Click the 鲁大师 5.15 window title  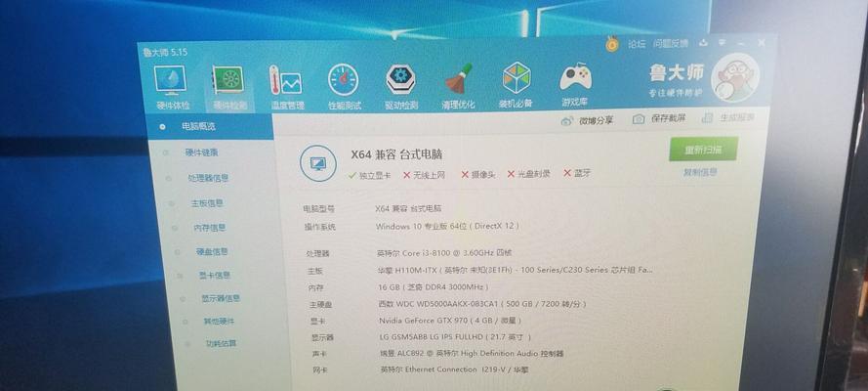click(x=164, y=53)
